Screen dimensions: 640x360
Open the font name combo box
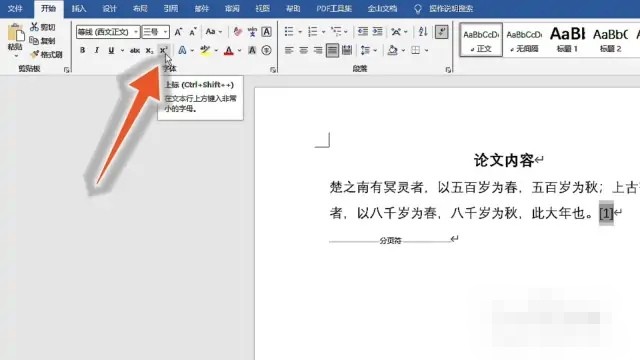coord(108,32)
